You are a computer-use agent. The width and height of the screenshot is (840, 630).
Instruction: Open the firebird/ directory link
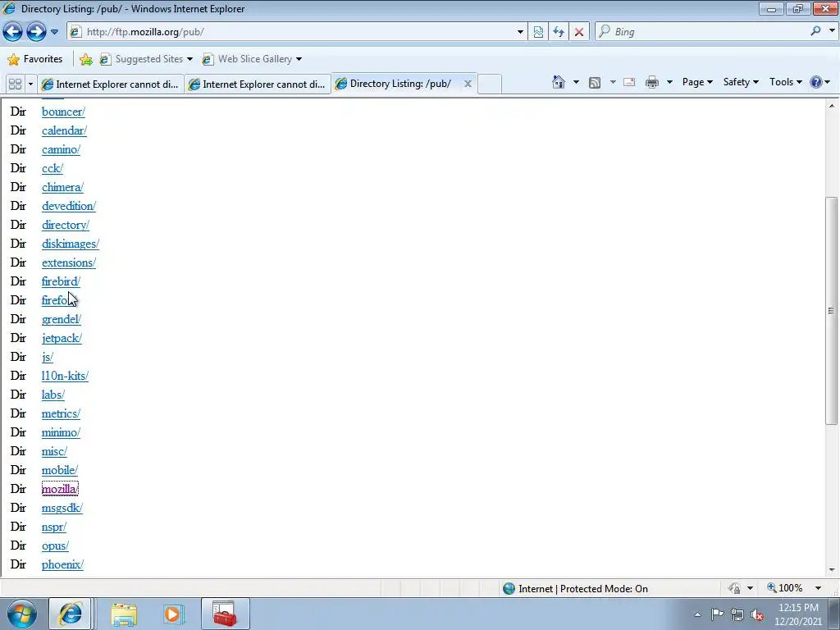61,281
